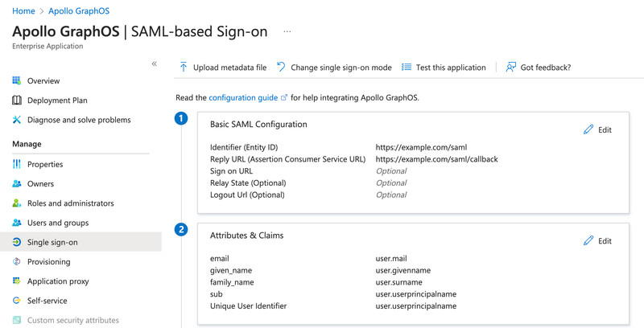Follow the Apollo GraphOS breadcrumb link
The width and height of the screenshot is (644, 328).
[x=79, y=11]
